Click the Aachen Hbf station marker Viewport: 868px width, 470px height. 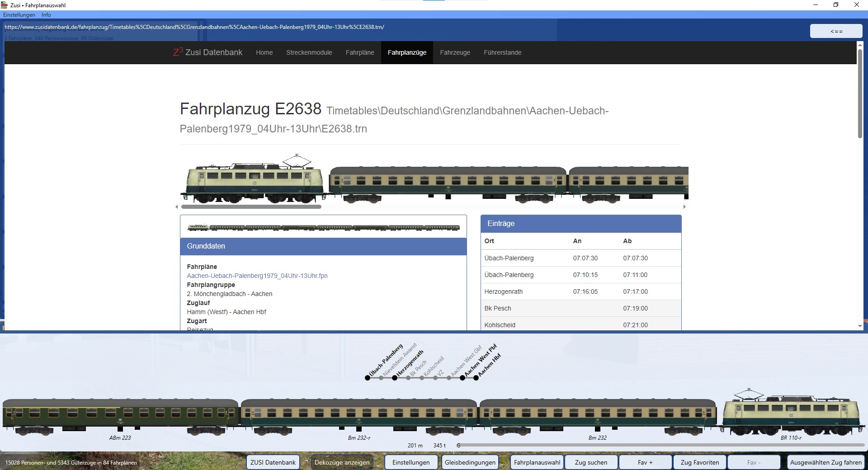pos(476,378)
